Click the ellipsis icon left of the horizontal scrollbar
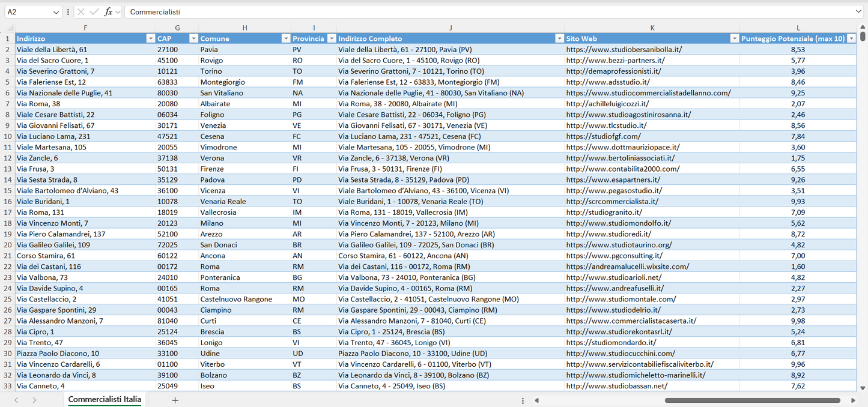Viewport: 868px width, 407px height. [523, 399]
